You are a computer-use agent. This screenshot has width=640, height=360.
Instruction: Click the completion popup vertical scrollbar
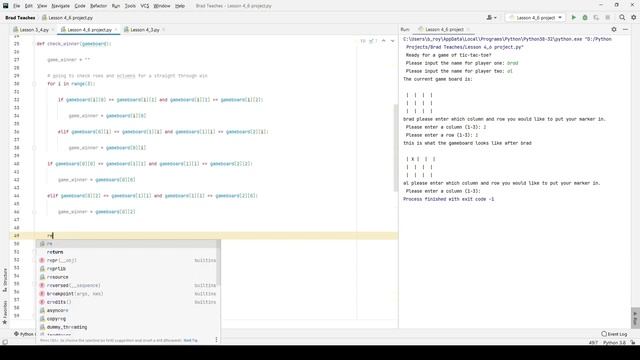[218, 263]
